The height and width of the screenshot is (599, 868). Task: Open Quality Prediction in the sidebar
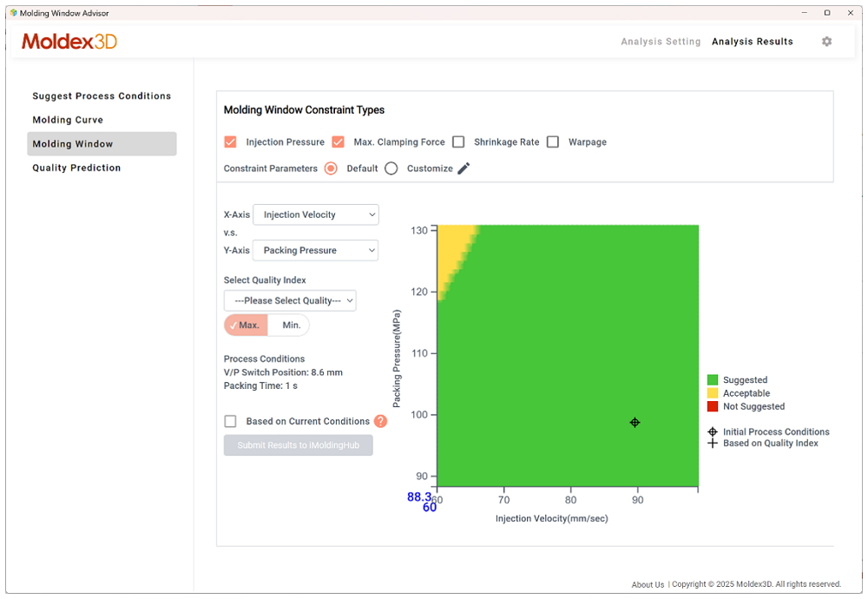[76, 168]
